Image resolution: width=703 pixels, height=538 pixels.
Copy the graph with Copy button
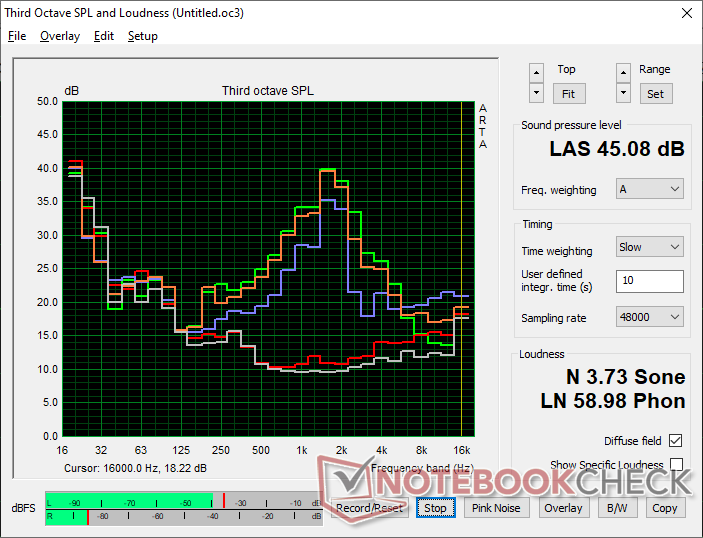[664, 508]
